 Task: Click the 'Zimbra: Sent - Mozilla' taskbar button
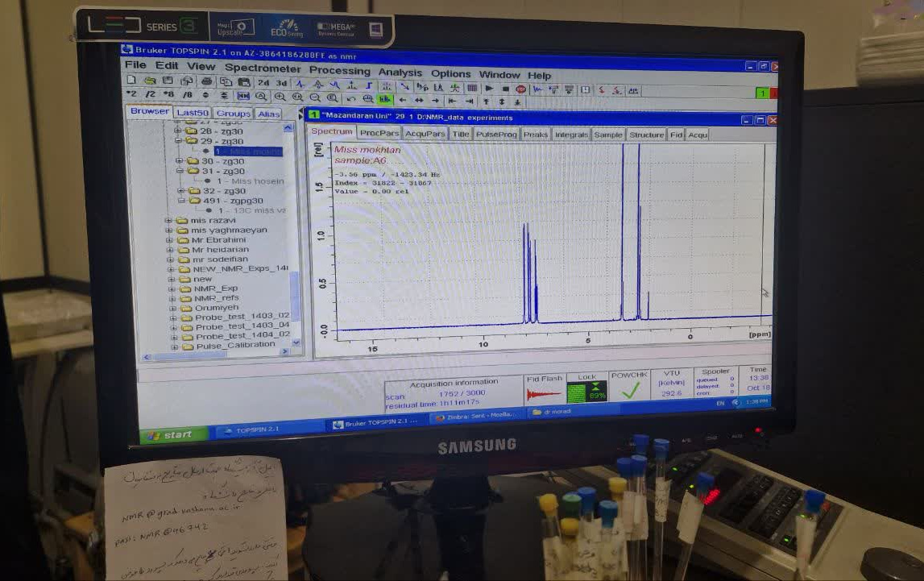tap(478, 416)
